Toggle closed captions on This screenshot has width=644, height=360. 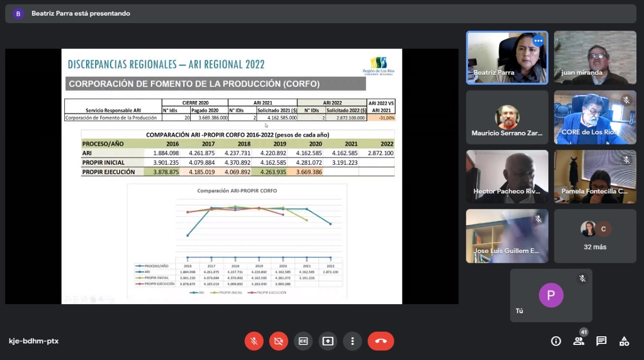303,341
